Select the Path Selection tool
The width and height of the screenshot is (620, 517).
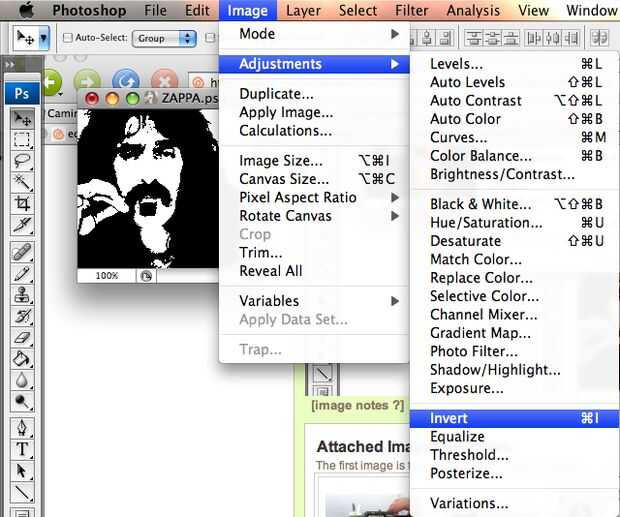tap(22, 471)
